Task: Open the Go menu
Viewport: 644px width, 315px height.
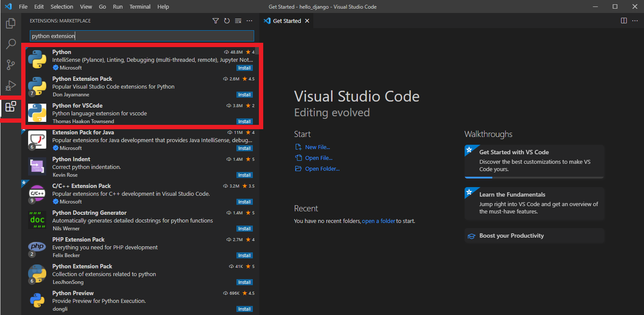Action: point(102,6)
